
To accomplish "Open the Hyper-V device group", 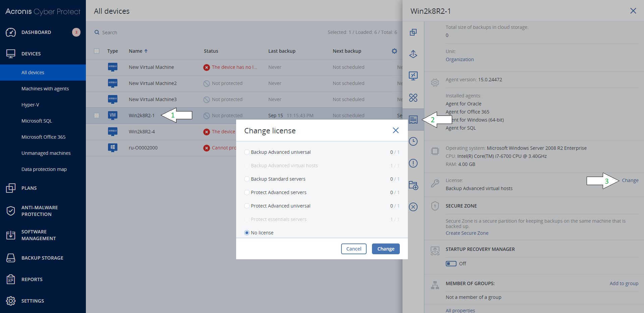I will point(30,105).
